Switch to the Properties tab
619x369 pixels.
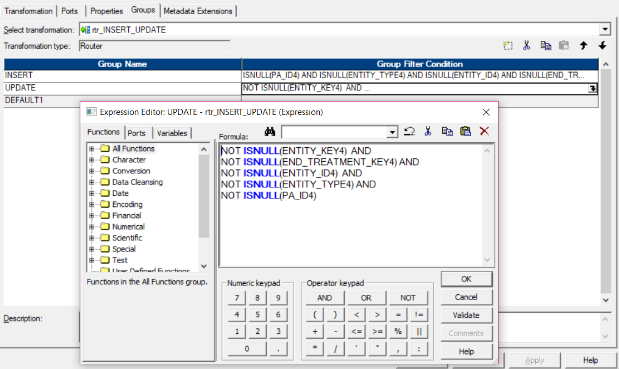(107, 11)
